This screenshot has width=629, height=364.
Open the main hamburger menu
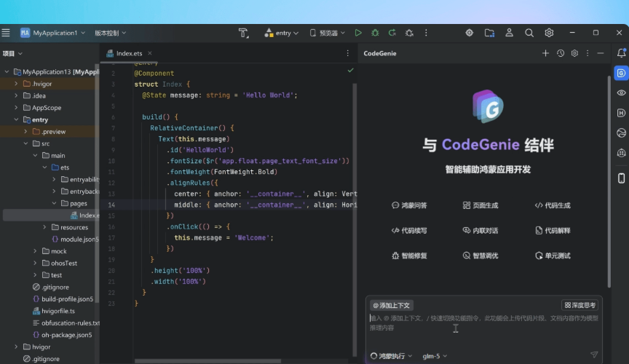point(6,33)
